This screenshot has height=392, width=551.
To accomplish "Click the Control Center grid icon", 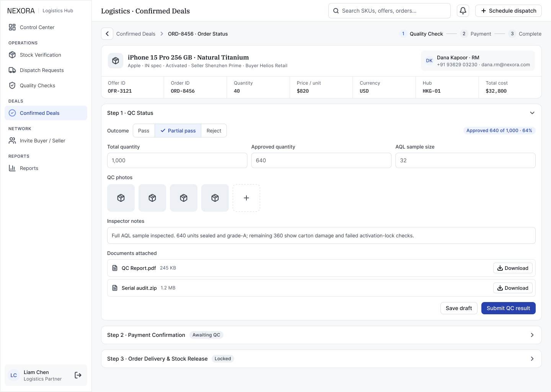I will [x=12, y=27].
